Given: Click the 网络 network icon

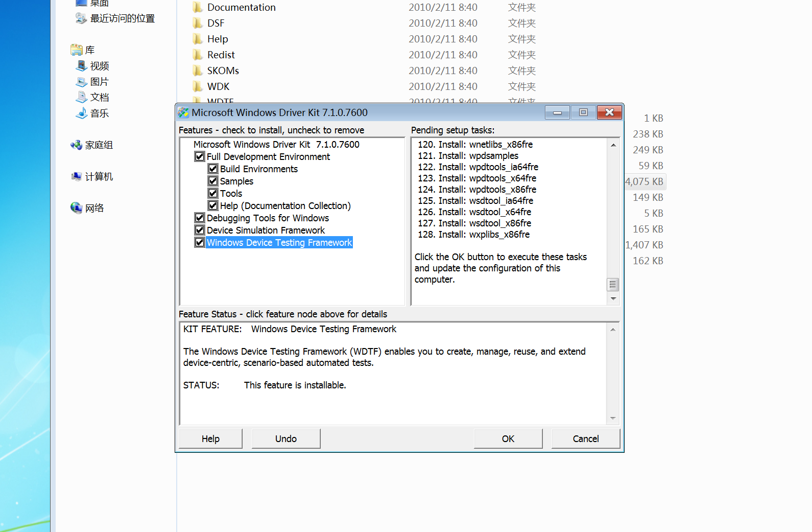Looking at the screenshot, I should coord(77,208).
